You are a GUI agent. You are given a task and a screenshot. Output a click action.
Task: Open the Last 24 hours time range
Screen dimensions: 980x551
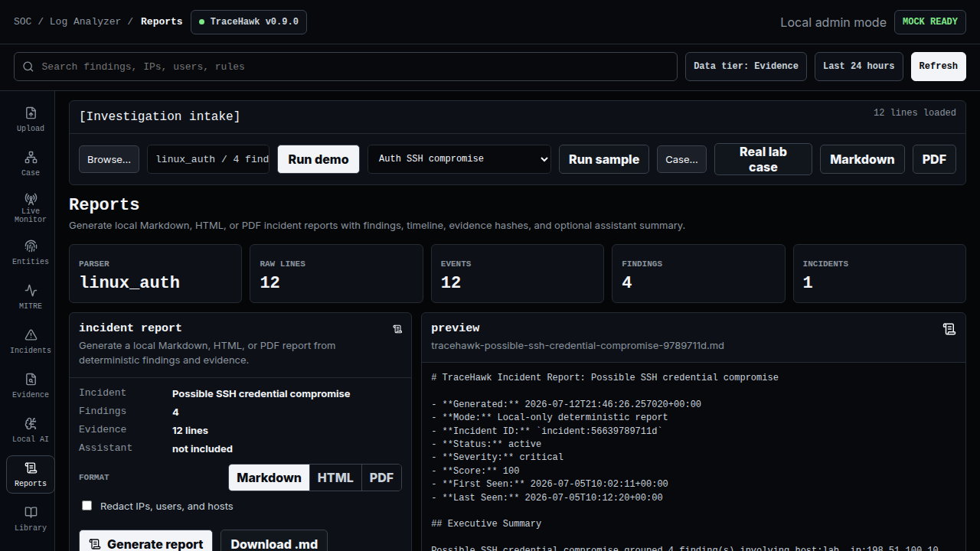(x=858, y=66)
